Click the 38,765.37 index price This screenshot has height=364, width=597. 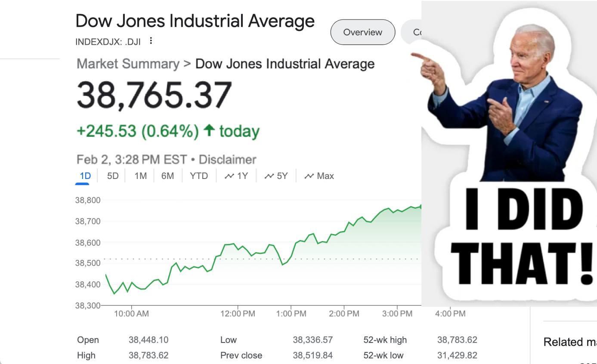click(154, 96)
